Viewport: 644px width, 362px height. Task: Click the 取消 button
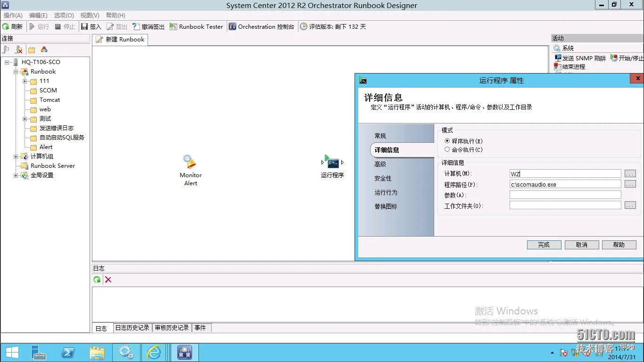(x=582, y=245)
